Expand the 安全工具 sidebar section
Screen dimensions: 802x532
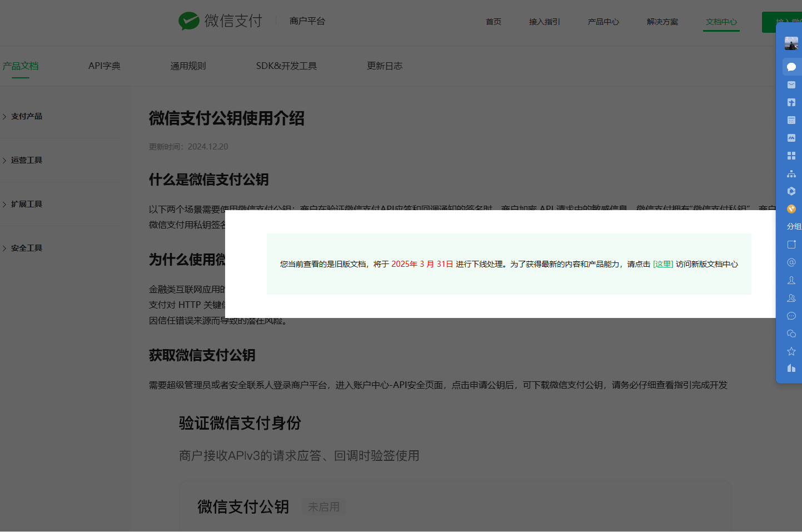tap(22, 248)
